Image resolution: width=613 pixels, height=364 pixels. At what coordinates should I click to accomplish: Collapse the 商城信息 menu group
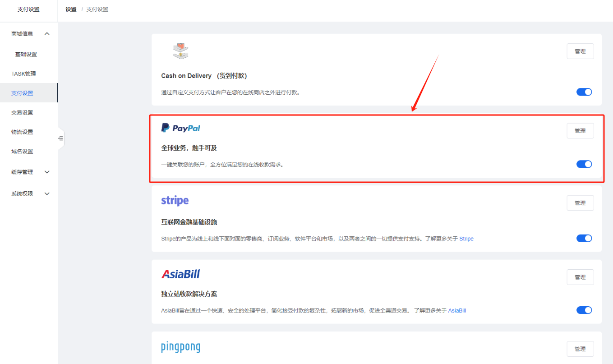[x=29, y=34]
